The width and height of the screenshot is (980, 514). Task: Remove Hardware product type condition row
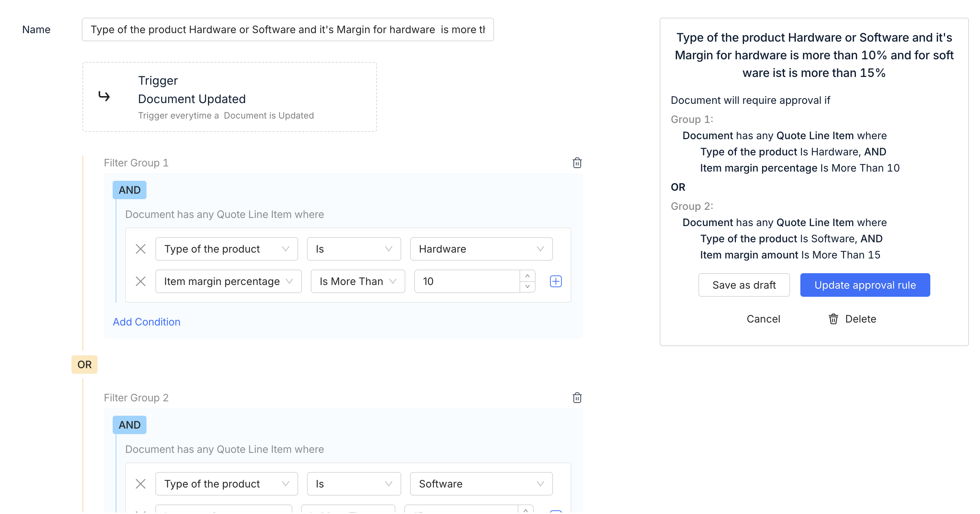(x=140, y=249)
